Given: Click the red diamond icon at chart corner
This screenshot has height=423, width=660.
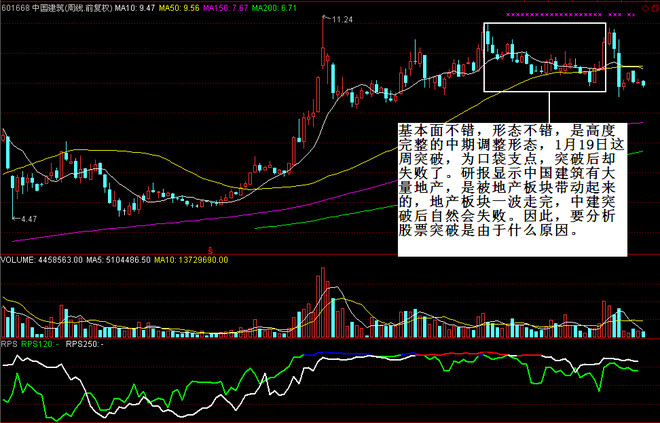Looking at the screenshot, I should pyautogui.click(x=645, y=8).
